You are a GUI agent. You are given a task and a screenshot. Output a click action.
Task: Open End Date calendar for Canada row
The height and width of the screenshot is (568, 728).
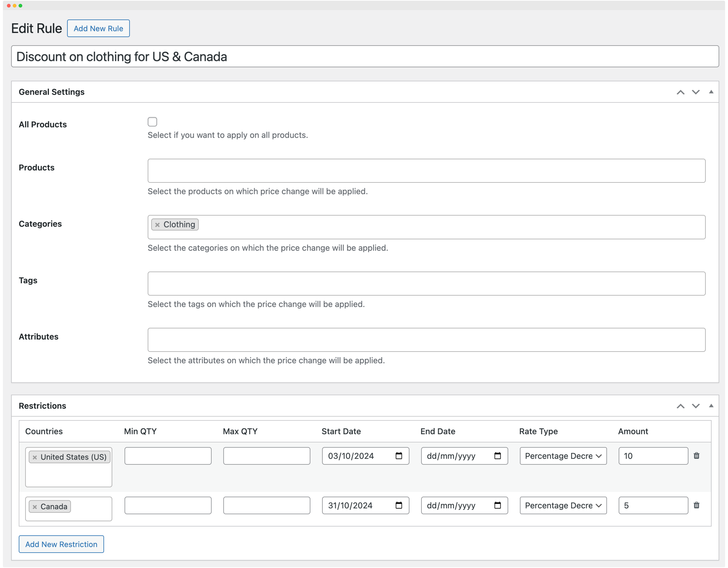pos(497,505)
